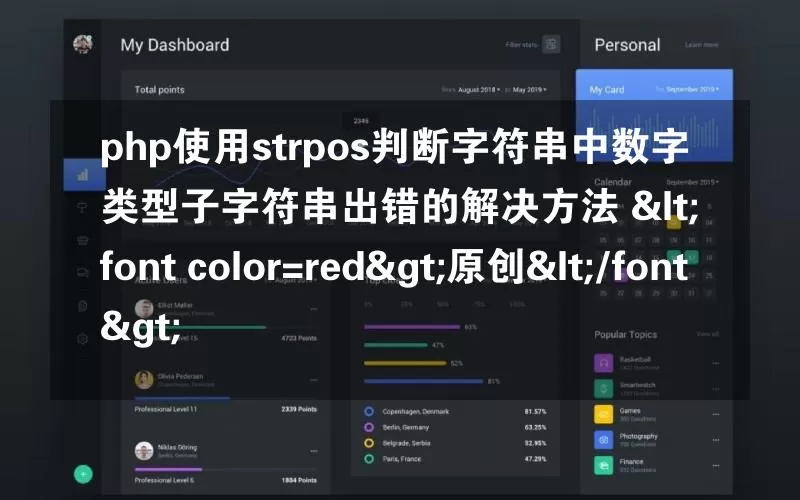800x500 pixels.
Task: Open the document sidebar icon
Action: click(82, 306)
